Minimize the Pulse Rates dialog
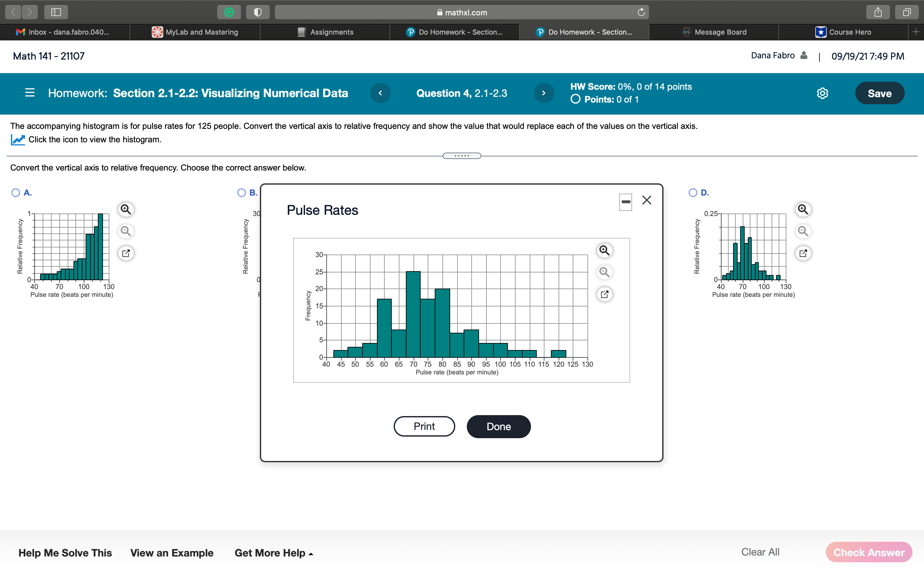Image resolution: width=924 pixels, height=577 pixels. [625, 202]
